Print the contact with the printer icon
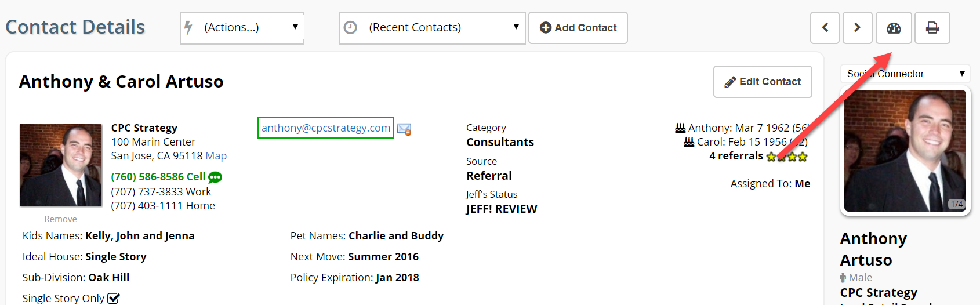The width and height of the screenshot is (980, 305). (932, 28)
